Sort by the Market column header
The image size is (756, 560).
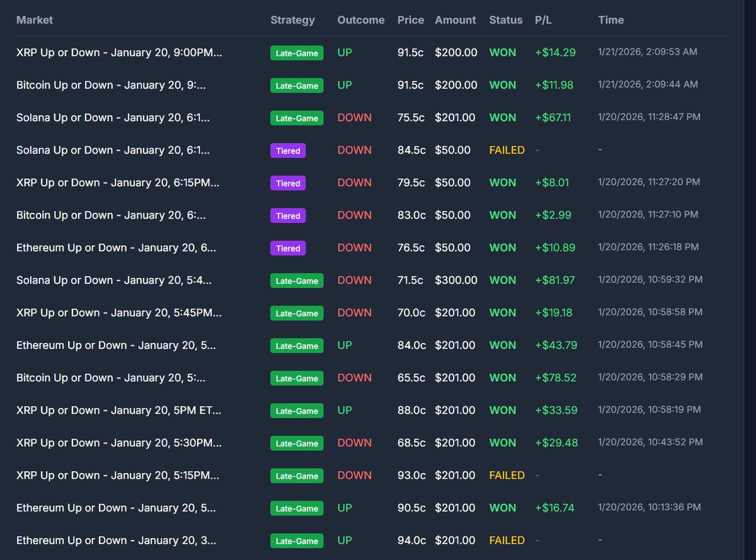tap(35, 20)
